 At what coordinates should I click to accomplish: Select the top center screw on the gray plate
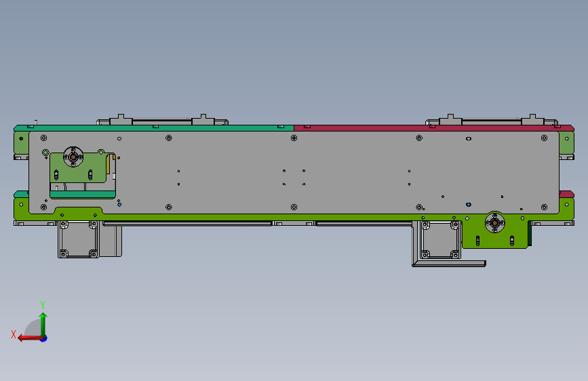click(x=294, y=138)
